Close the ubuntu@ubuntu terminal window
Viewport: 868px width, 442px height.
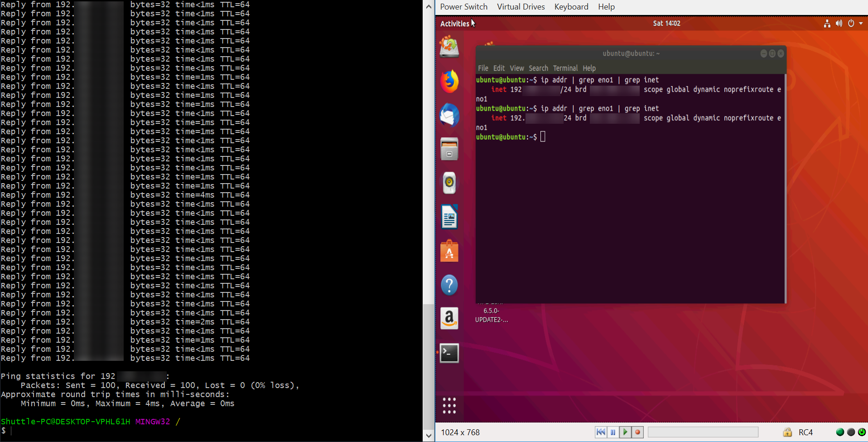[x=781, y=53]
